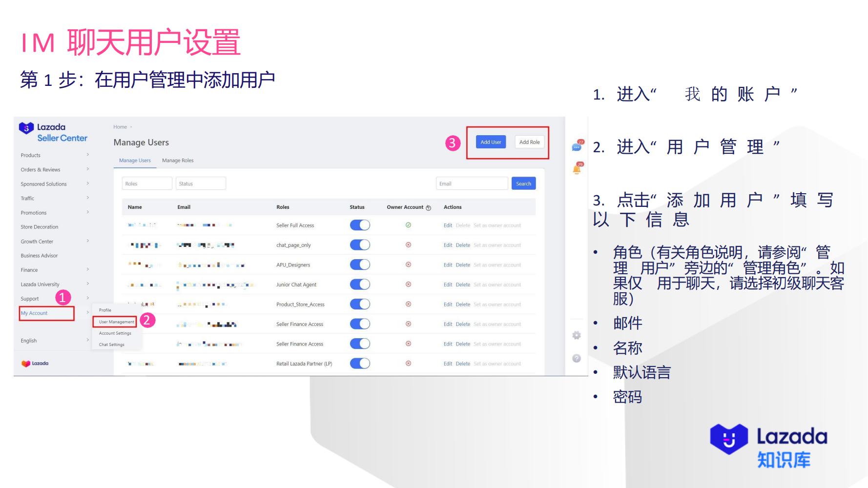This screenshot has height=488, width=868.
Task: Click the Add User button
Action: [x=491, y=142]
